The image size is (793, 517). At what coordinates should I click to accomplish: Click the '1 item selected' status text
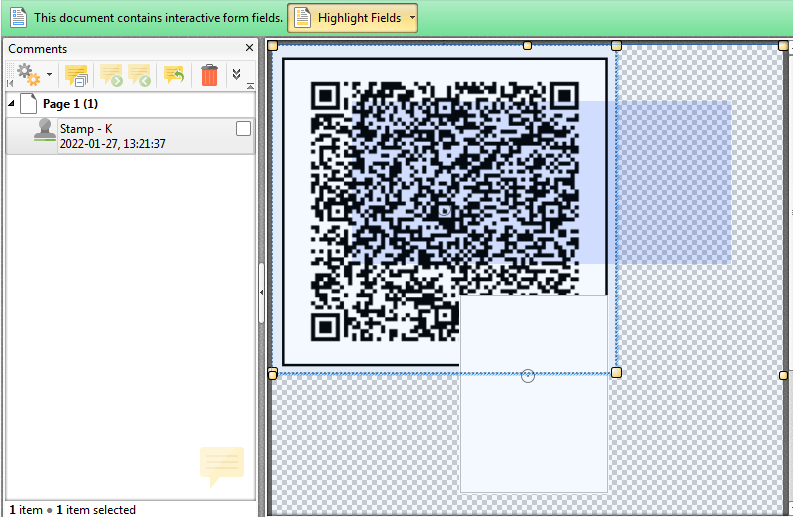click(x=96, y=510)
